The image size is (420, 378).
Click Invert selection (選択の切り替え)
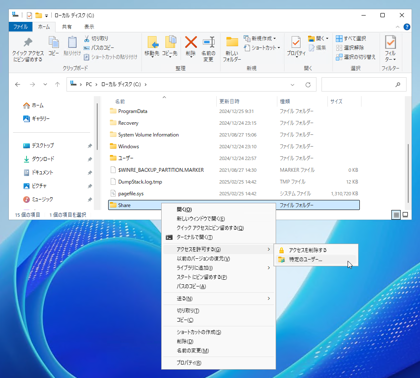[355, 57]
